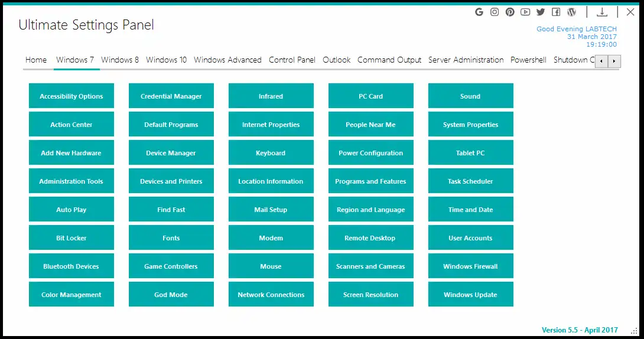Click the Tablet PC button
The height and width of the screenshot is (339, 644).
471,153
